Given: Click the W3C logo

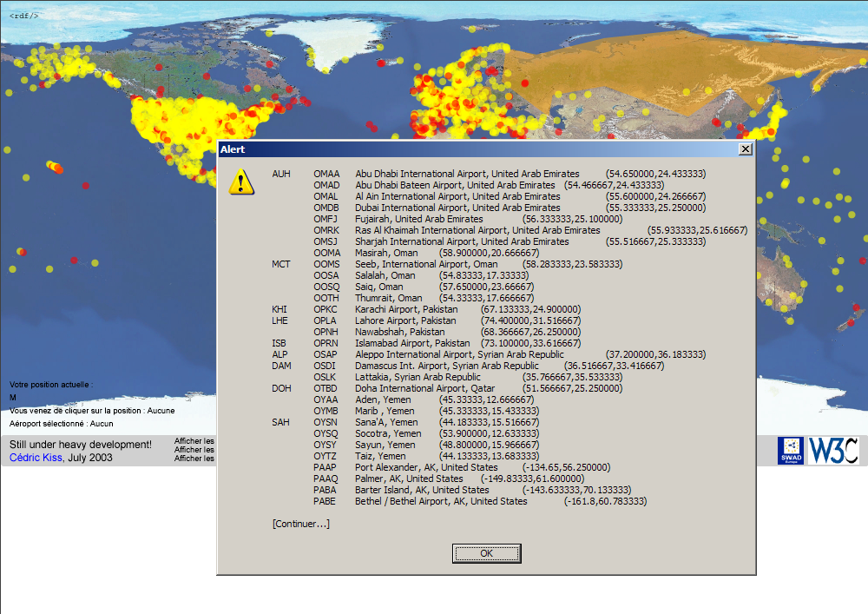Looking at the screenshot, I should 833,450.
